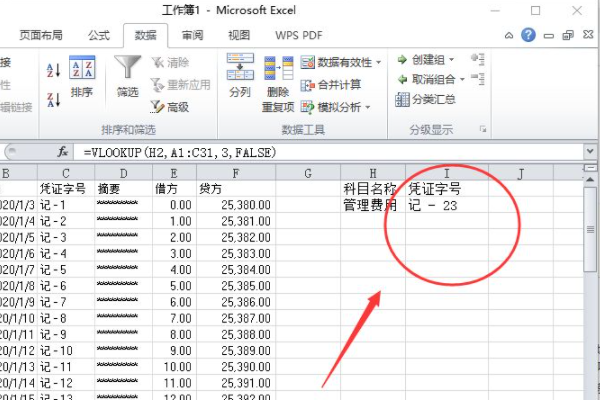Switch to the Review (审阅) tab
Image resolution: width=600 pixels, height=400 pixels.
pos(193,34)
